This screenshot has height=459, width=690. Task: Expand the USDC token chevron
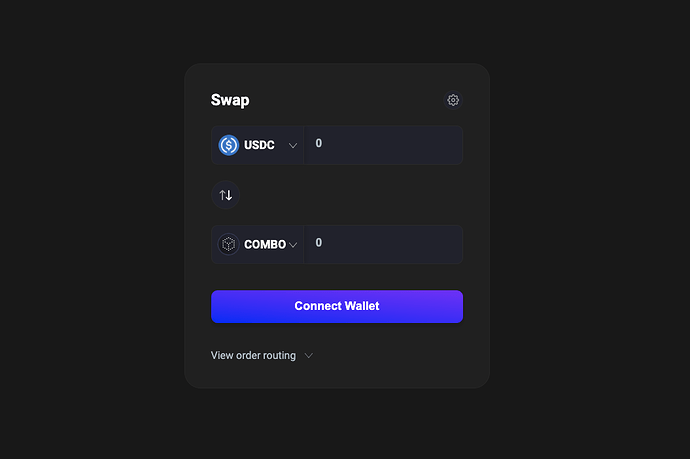pyautogui.click(x=293, y=145)
